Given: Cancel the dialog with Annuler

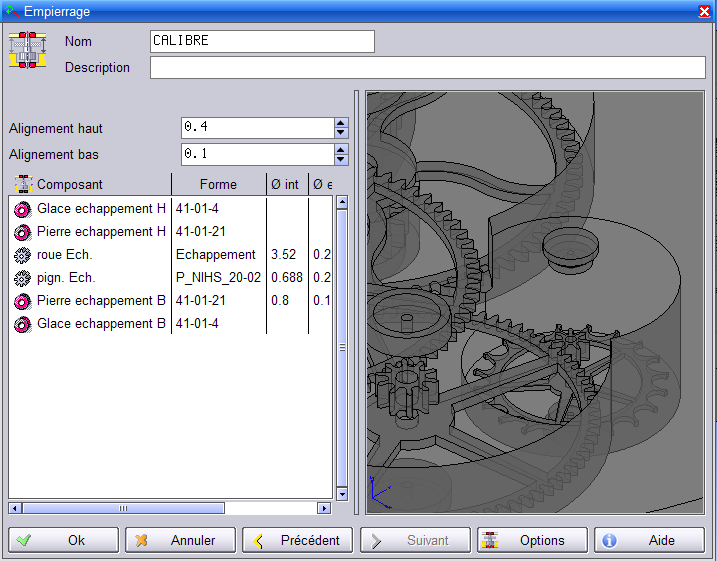Looking at the screenshot, I should click(x=181, y=540).
